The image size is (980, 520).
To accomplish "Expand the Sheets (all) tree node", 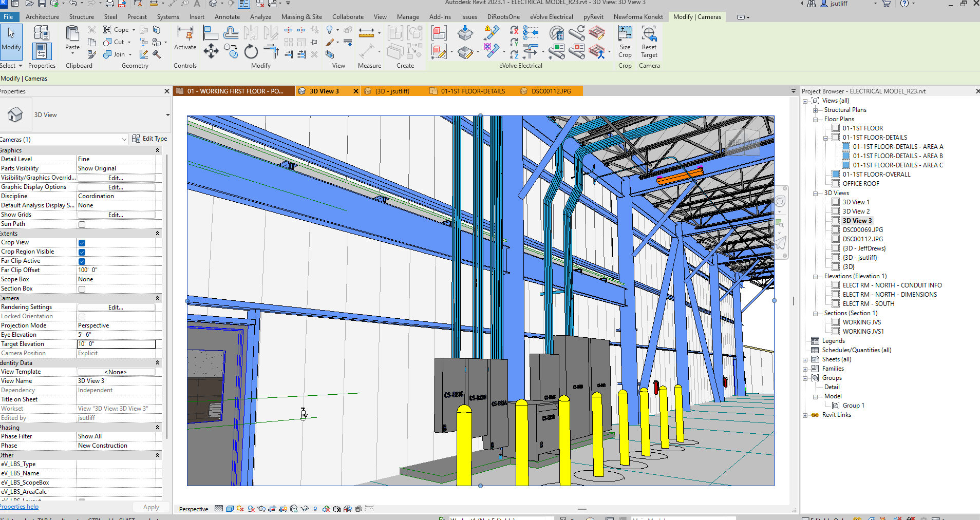I will point(805,360).
